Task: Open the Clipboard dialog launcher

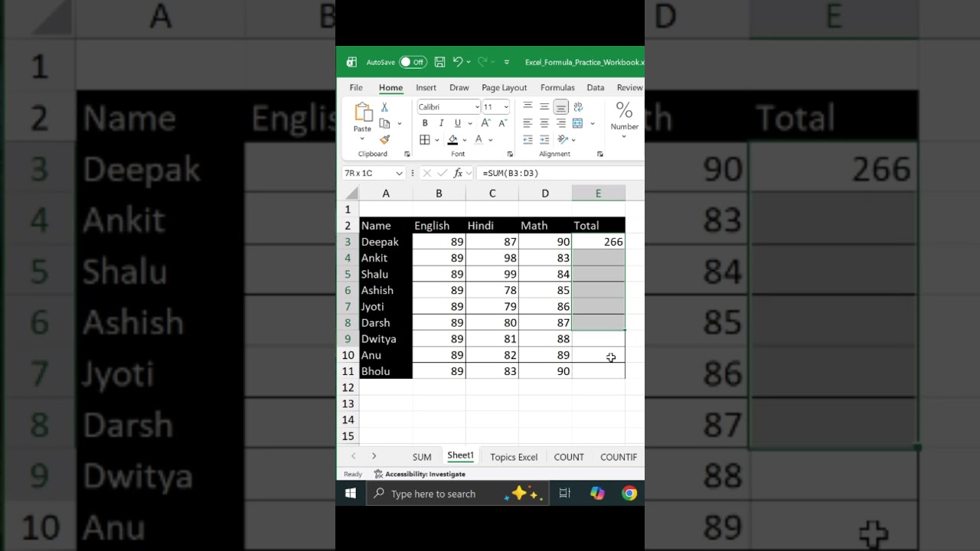Action: tap(407, 154)
